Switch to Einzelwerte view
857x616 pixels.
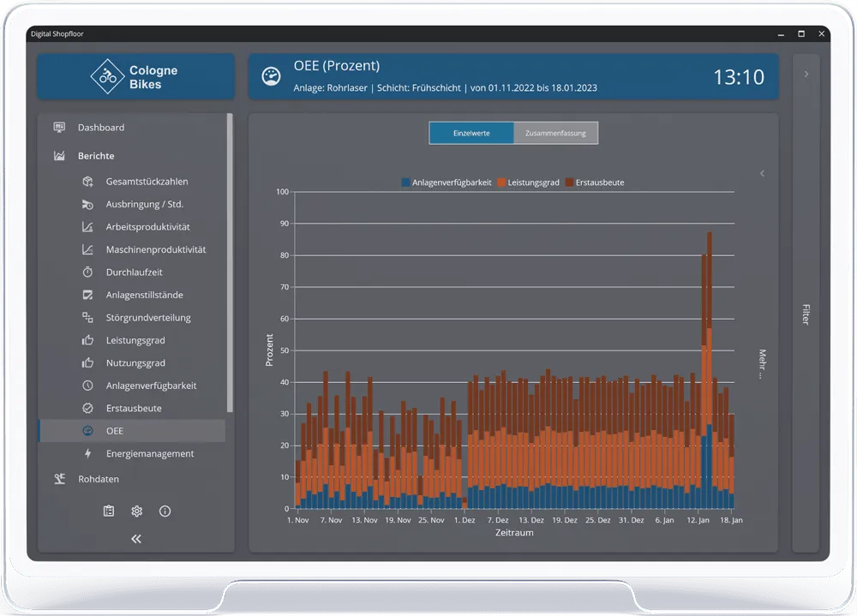tap(471, 134)
